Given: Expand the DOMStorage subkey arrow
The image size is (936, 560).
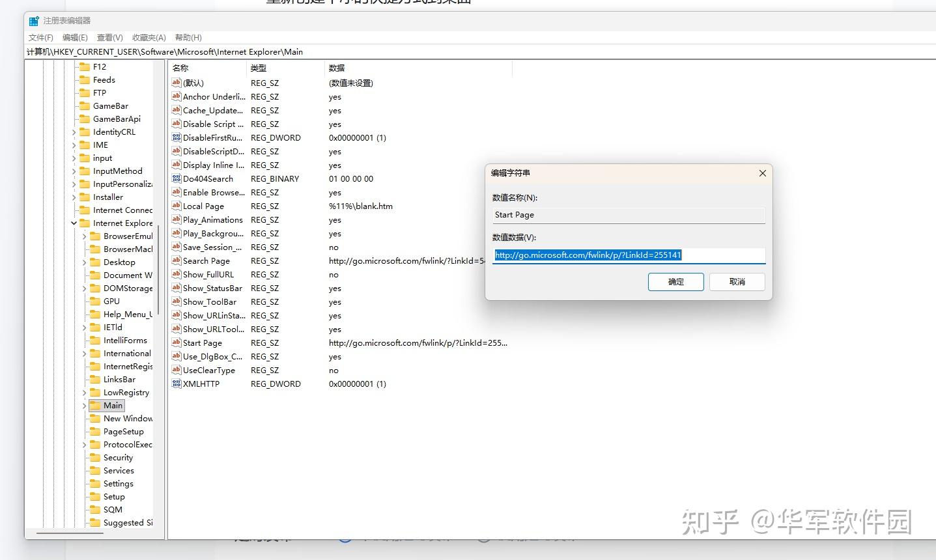Looking at the screenshot, I should (x=84, y=288).
